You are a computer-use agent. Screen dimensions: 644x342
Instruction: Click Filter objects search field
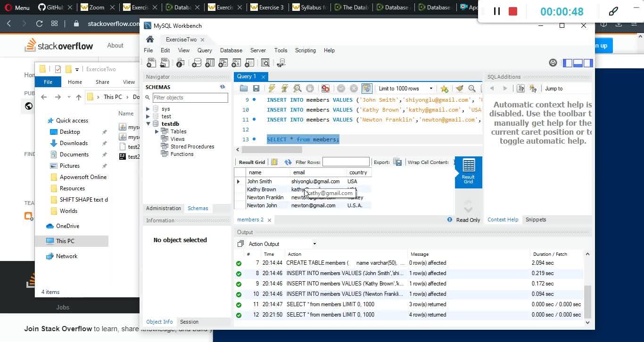(190, 98)
